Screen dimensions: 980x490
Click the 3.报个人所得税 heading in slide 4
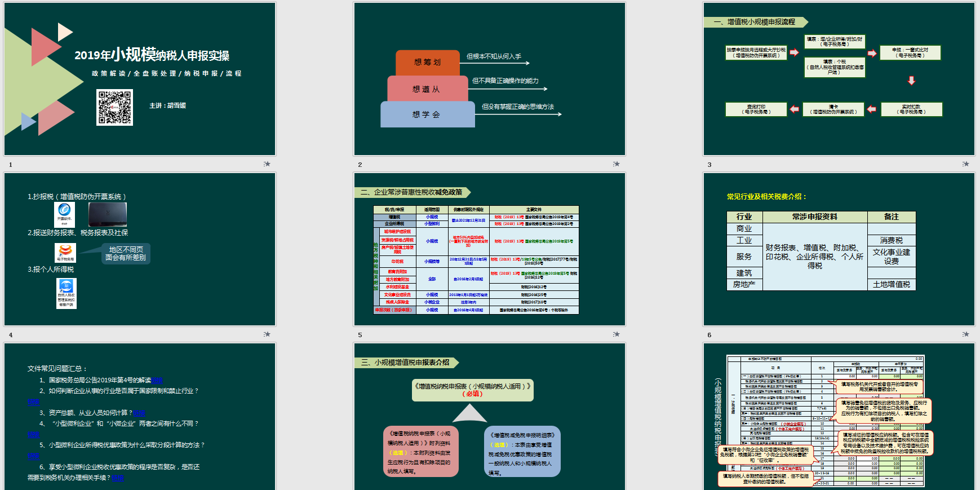(51, 269)
